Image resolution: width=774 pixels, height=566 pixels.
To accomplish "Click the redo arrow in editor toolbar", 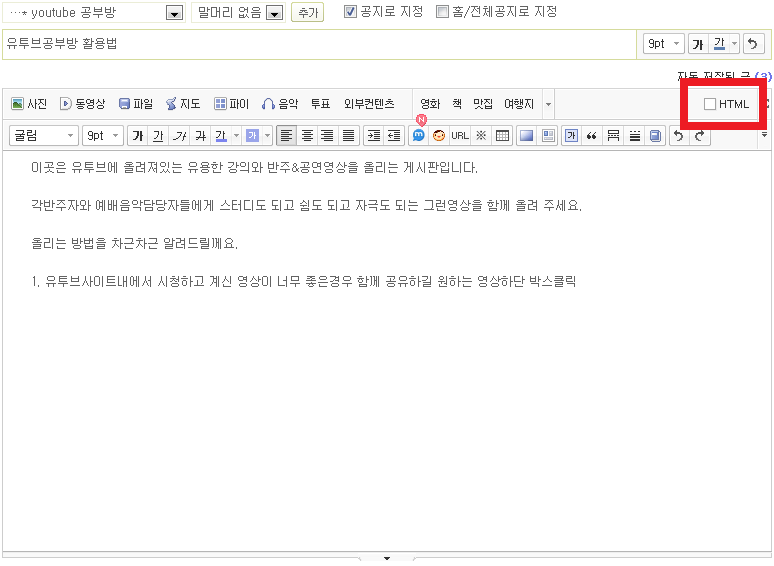I will 700,136.
